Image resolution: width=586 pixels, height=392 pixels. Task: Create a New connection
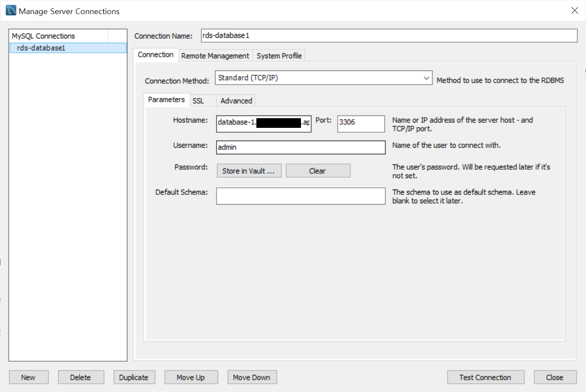pos(28,377)
